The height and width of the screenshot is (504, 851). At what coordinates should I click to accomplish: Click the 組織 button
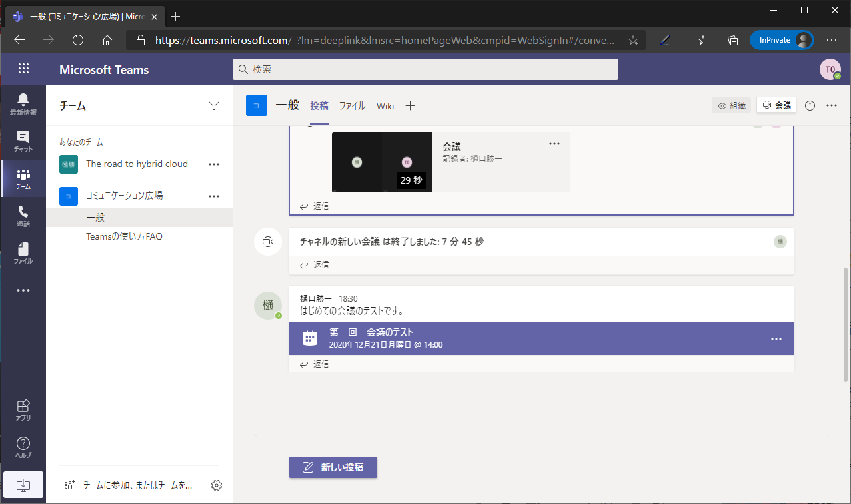click(x=732, y=105)
